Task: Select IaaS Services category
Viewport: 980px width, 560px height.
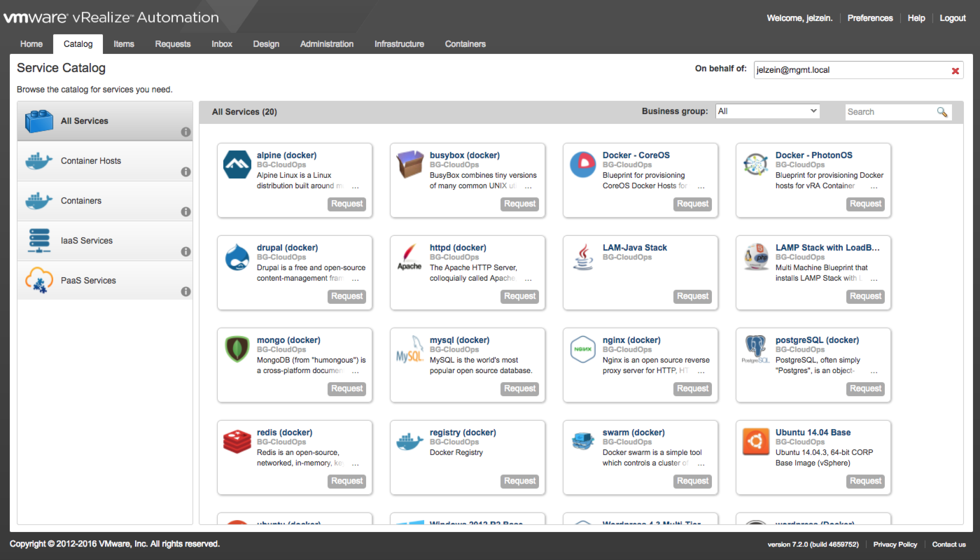Action: pos(105,241)
